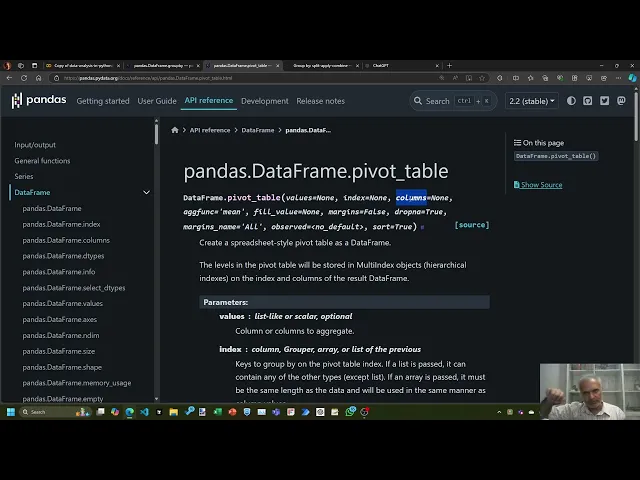Viewport: 640px width, 480px height.
Task: Click the Show Source link
Action: 542,184
